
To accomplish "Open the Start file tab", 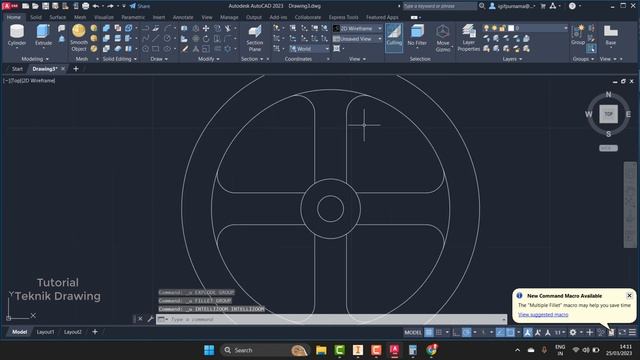I will pos(17,69).
